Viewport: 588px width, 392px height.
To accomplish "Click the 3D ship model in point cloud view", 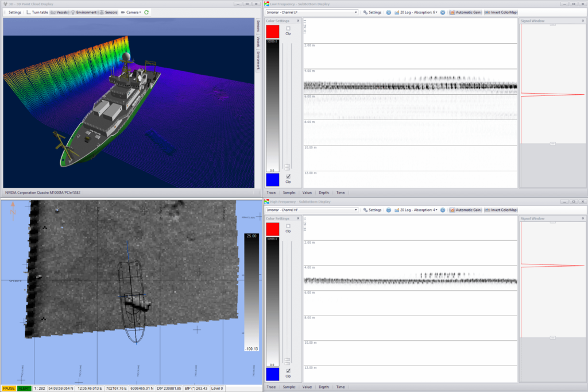I will 110,110.
